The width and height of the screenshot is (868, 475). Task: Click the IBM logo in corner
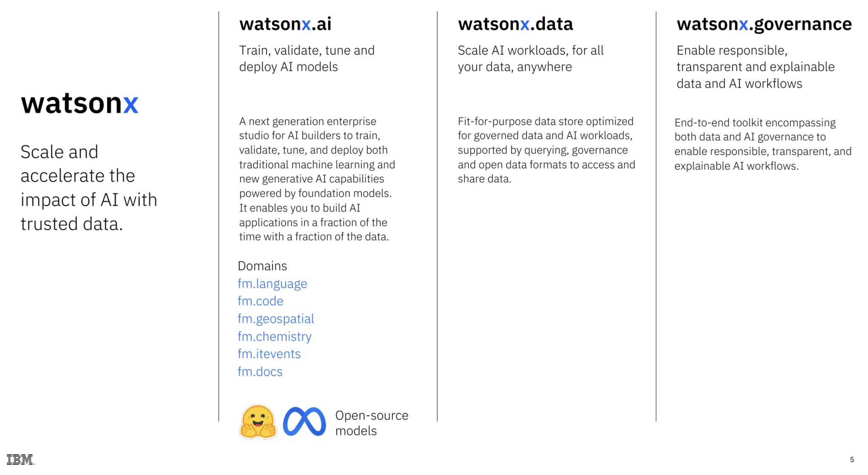pos(20,460)
